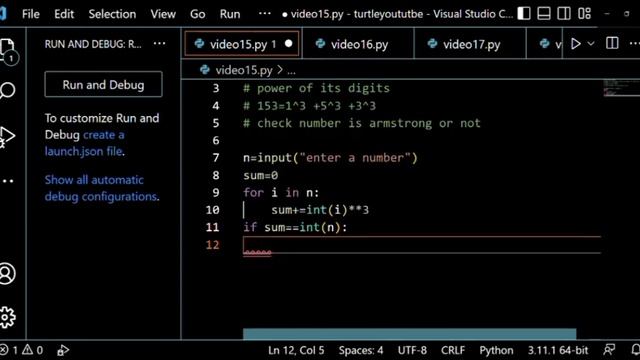Image resolution: width=640 pixels, height=360 pixels.
Task: Open run options dropdown arrow beside play
Action: pyautogui.click(x=591, y=44)
